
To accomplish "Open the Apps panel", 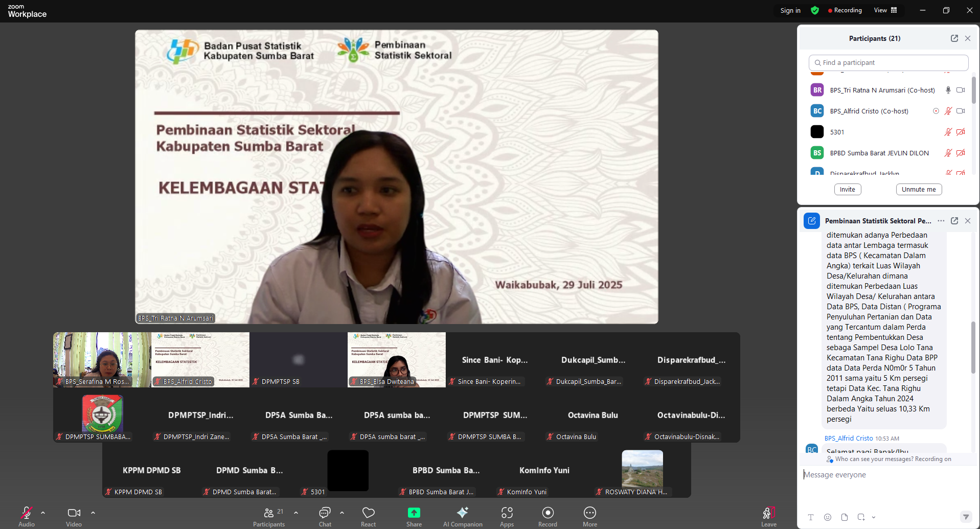I will click(x=507, y=513).
